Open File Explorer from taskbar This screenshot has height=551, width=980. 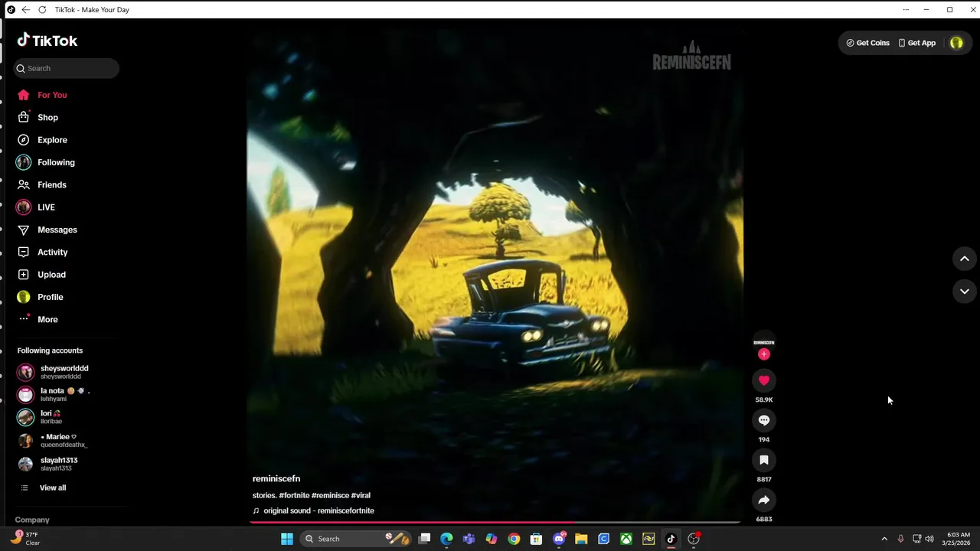[581, 539]
